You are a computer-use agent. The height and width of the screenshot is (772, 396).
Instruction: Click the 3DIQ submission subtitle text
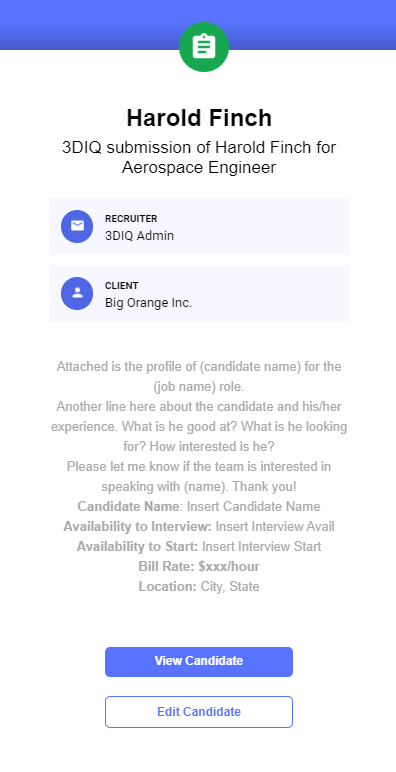click(x=199, y=158)
